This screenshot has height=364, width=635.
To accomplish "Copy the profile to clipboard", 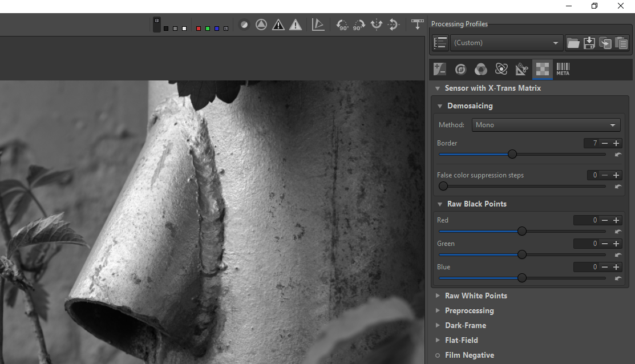I will pyautogui.click(x=605, y=43).
